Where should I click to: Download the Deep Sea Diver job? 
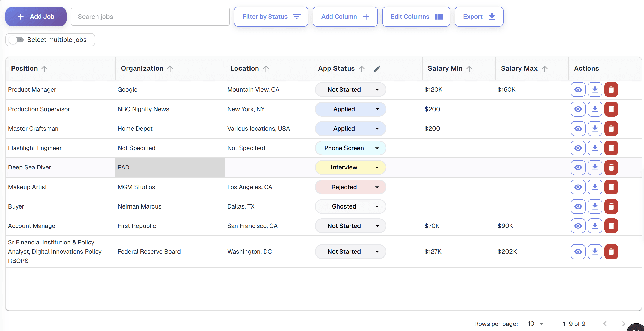click(595, 167)
